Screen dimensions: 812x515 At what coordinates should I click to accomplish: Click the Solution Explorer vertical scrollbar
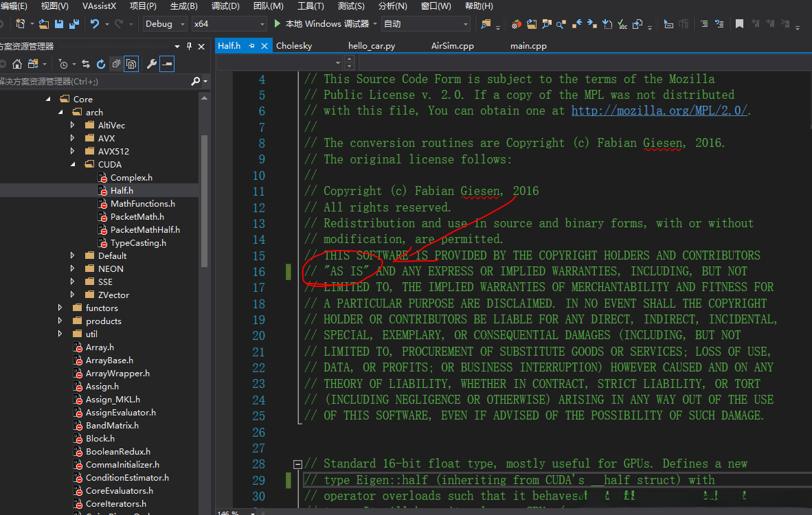click(x=204, y=199)
